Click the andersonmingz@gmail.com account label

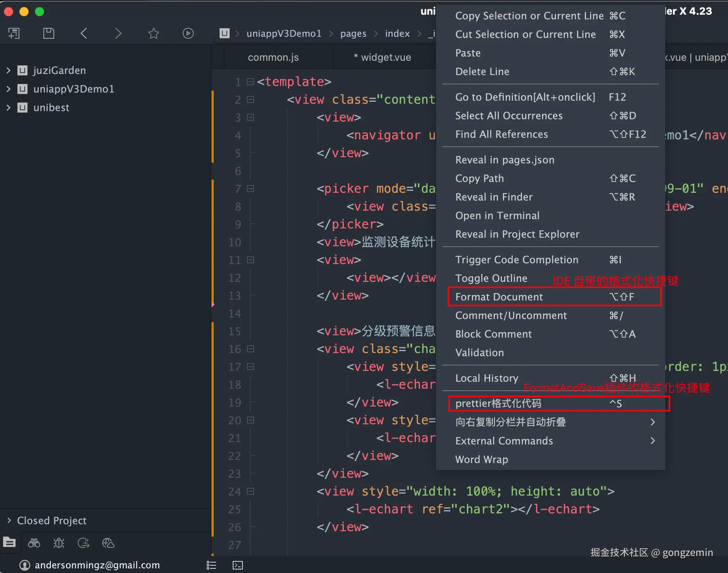click(97, 565)
